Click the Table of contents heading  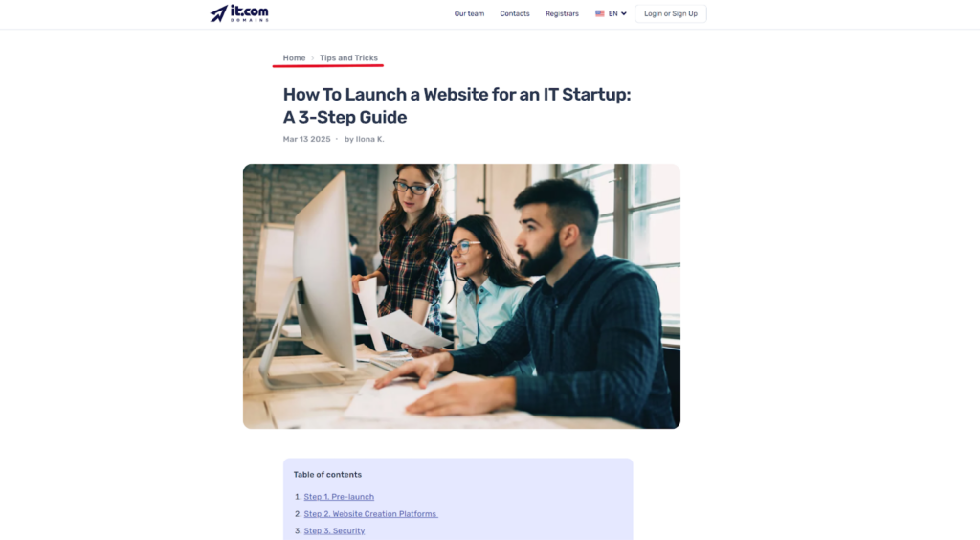coord(327,474)
